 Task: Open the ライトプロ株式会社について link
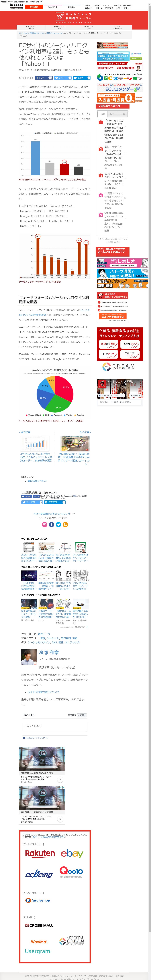[43, 692]
